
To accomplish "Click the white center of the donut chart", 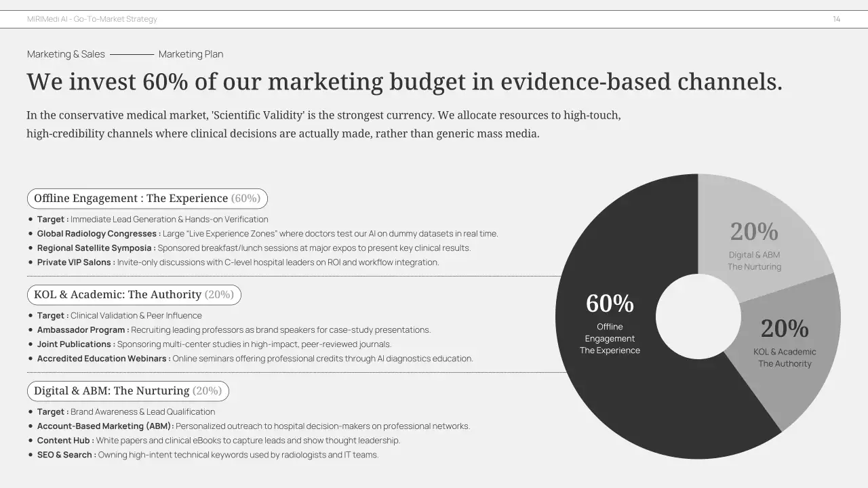I will pos(698,317).
